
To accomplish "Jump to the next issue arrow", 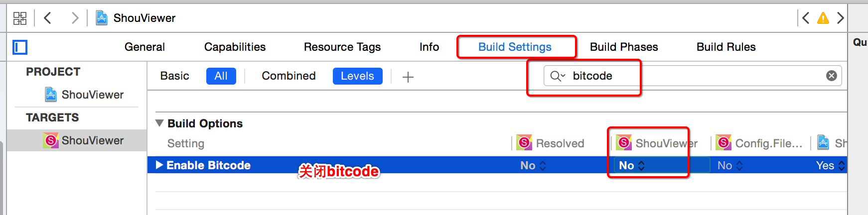I will coord(841,18).
